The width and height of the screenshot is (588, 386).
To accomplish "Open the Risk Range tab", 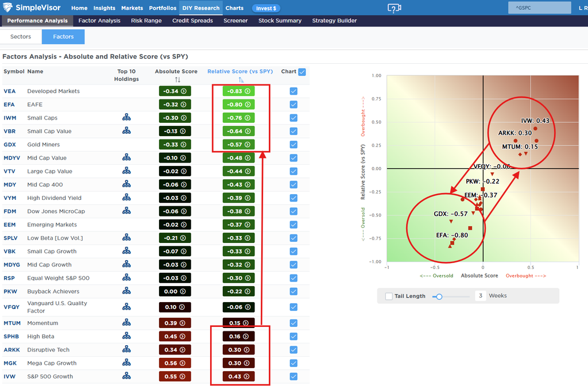I will coord(146,21).
